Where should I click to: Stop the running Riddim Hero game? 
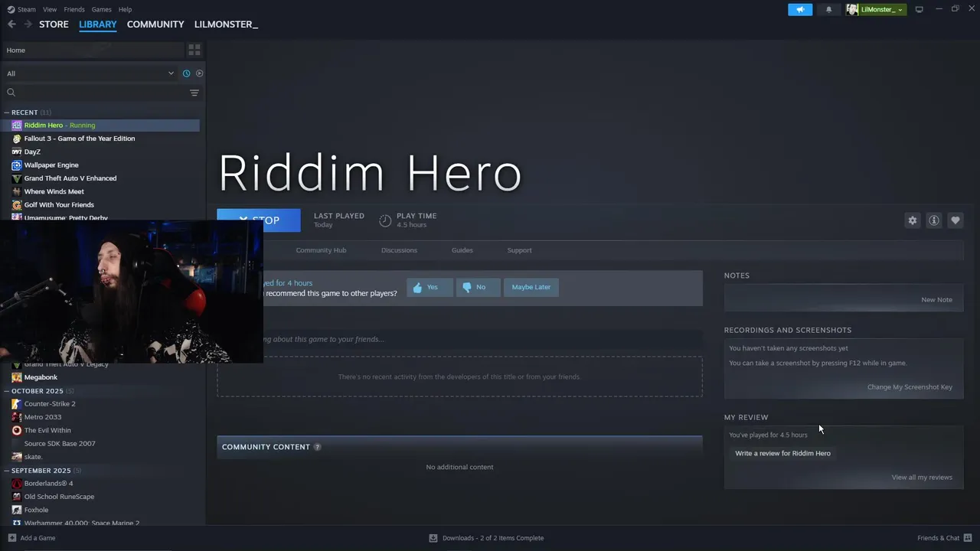pos(259,220)
